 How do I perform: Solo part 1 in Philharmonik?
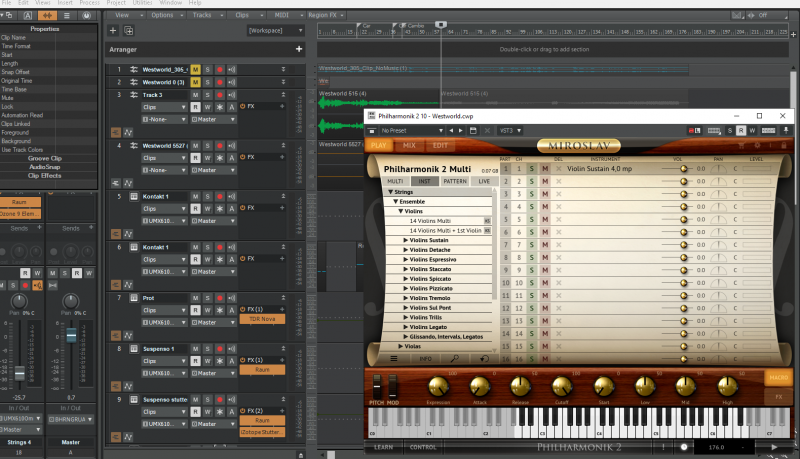pyautogui.click(x=531, y=168)
